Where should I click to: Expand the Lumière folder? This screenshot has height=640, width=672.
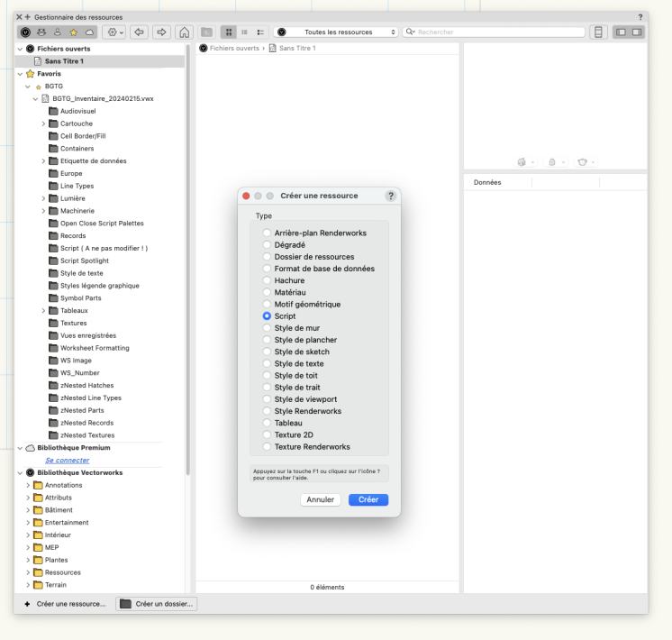tap(43, 198)
